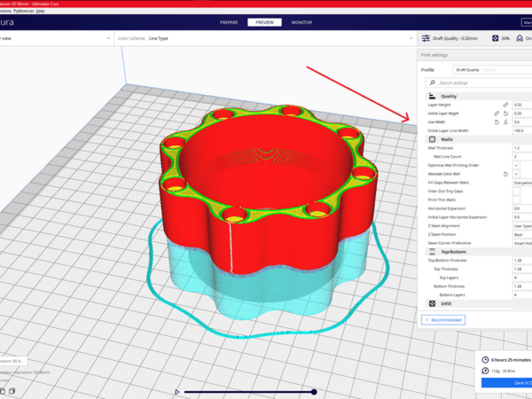Viewport: 532px width, 399px height.
Task: Reset Initial Layer Height with revert arrow
Action: [x=505, y=113]
